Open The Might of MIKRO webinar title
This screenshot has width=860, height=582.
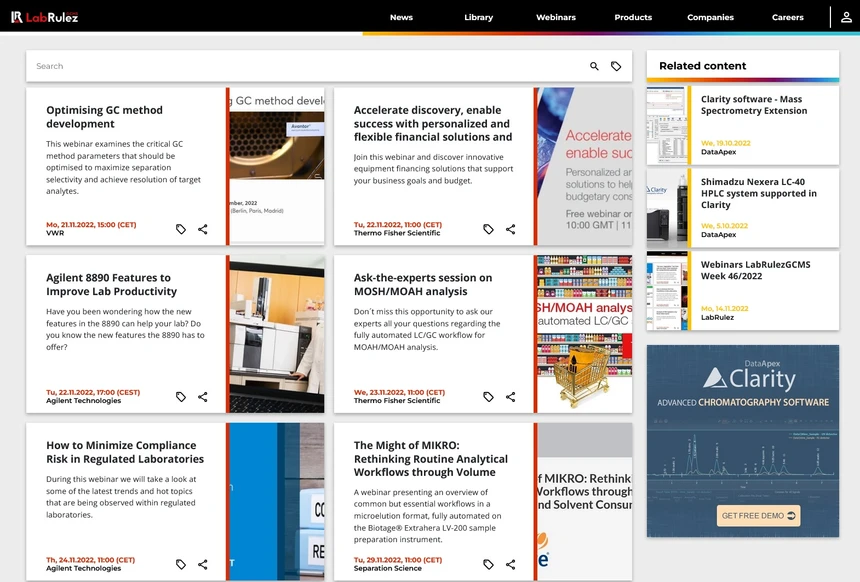[x=431, y=459]
